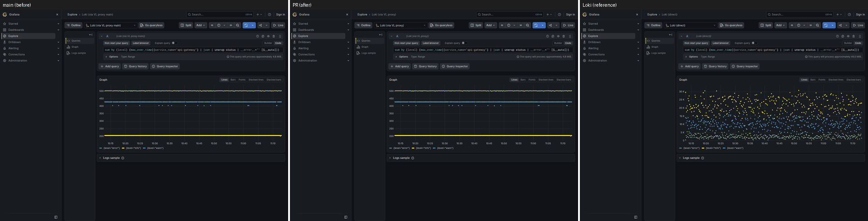868x221 pixels.
Task: Click the share icon in Loki (reference) panel
Action: tap(840, 25)
